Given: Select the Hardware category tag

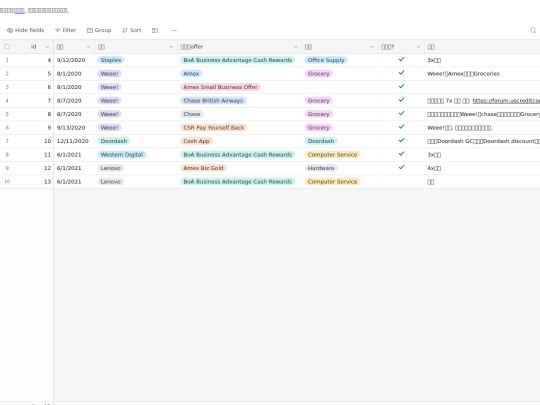Looking at the screenshot, I should [x=321, y=168].
